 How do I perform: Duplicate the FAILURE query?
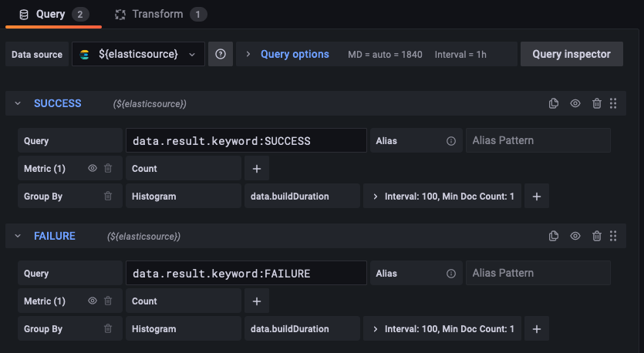(x=554, y=236)
